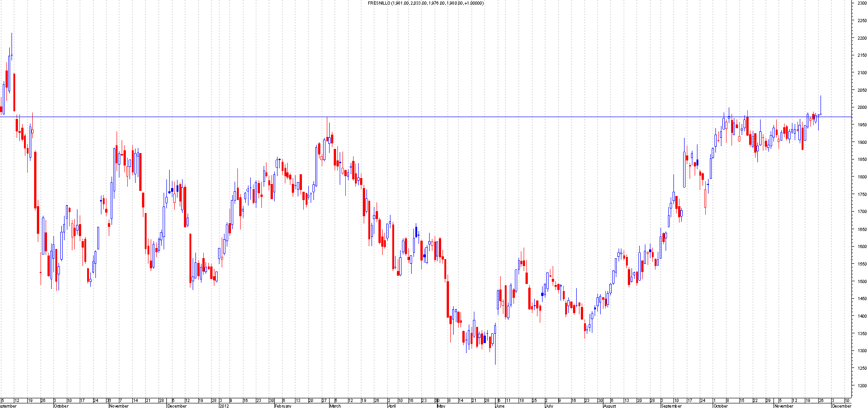Click the 2012 year label on date axis

click(224, 406)
